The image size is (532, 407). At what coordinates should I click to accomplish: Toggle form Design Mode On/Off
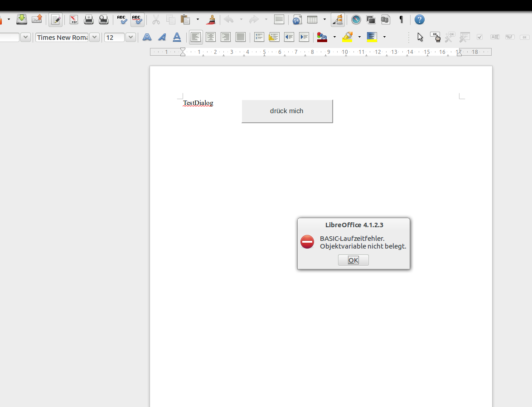click(x=435, y=37)
